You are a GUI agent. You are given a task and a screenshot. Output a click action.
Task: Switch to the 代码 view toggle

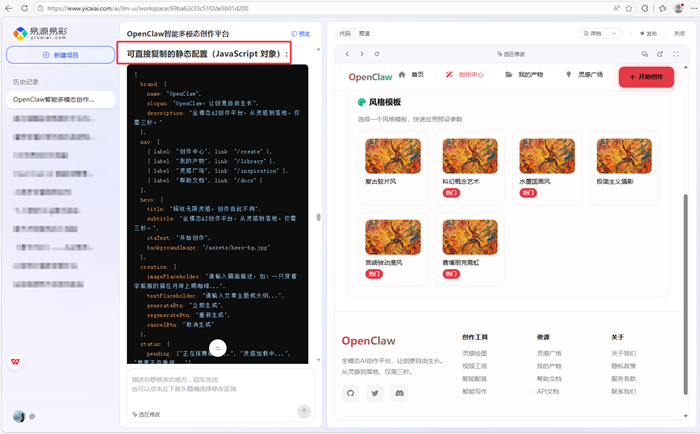(344, 33)
